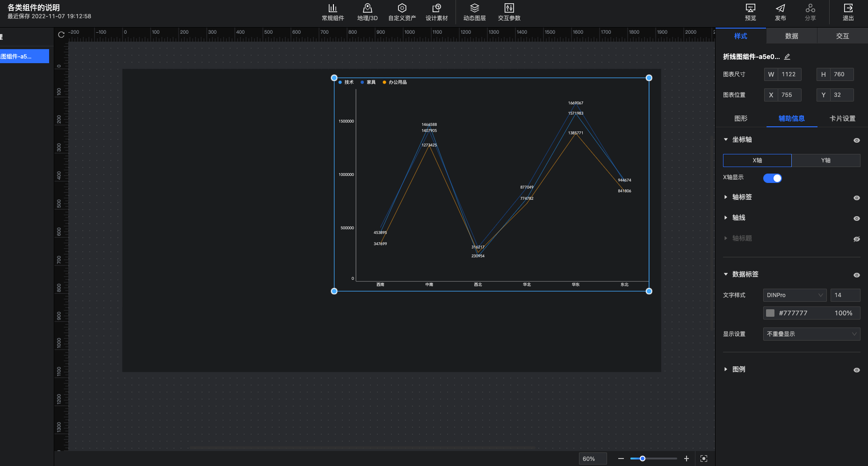
Task: Toggle 轴线 visibility eye
Action: point(856,218)
